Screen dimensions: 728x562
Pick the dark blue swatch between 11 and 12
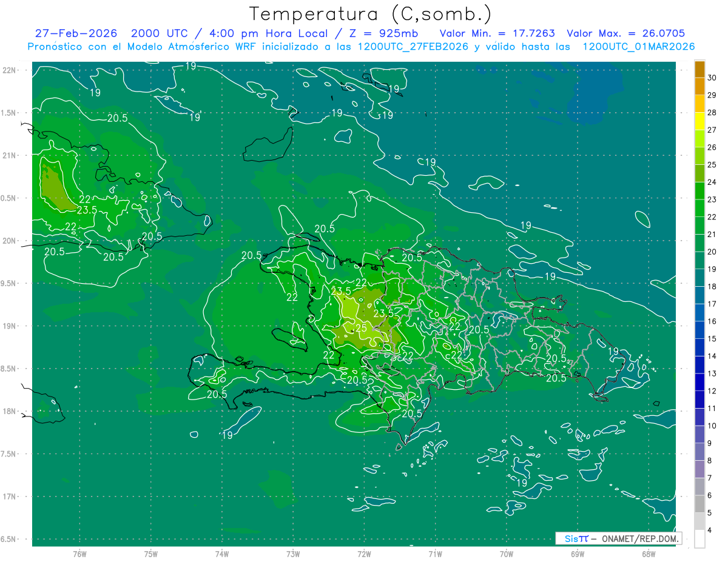click(x=699, y=400)
